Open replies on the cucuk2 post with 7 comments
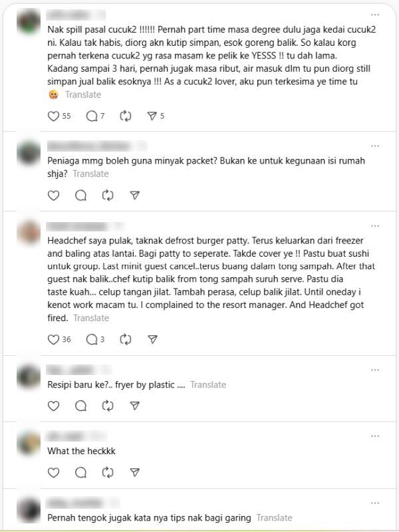Viewport: 399px width, 532px height. [92, 116]
